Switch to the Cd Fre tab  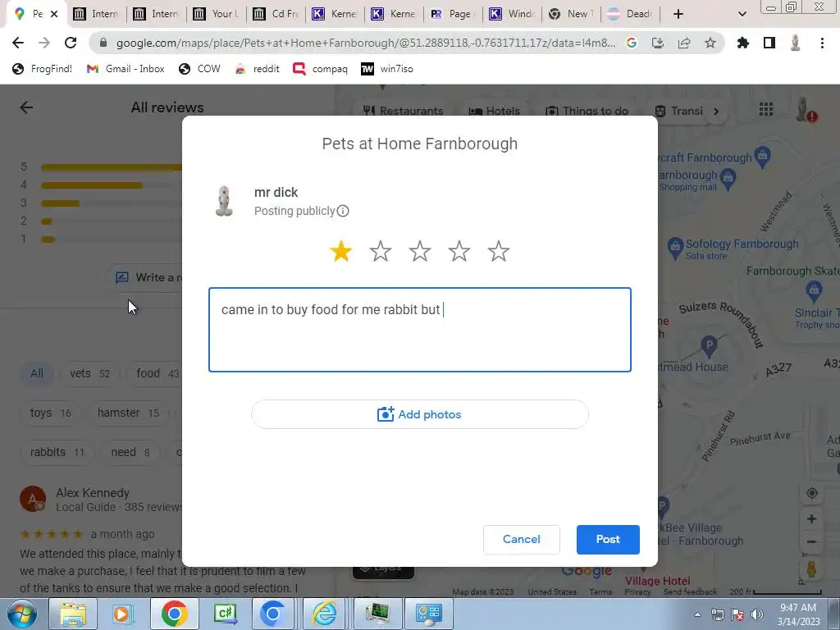tap(276, 14)
